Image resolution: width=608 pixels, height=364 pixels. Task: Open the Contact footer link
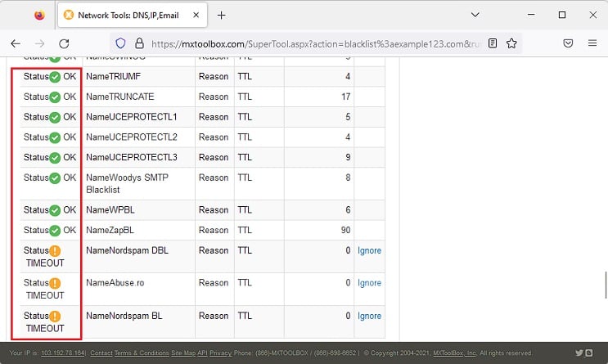point(101,353)
